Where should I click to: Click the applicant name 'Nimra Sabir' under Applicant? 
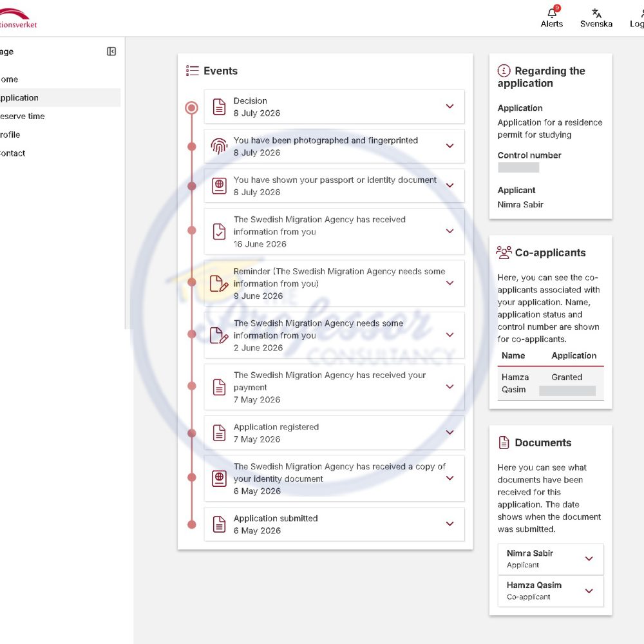click(520, 205)
